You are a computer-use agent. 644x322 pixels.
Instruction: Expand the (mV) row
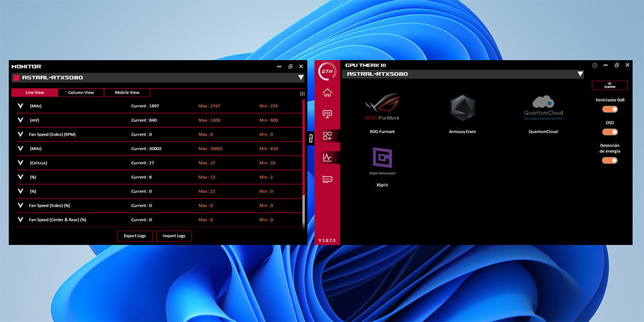[20, 120]
